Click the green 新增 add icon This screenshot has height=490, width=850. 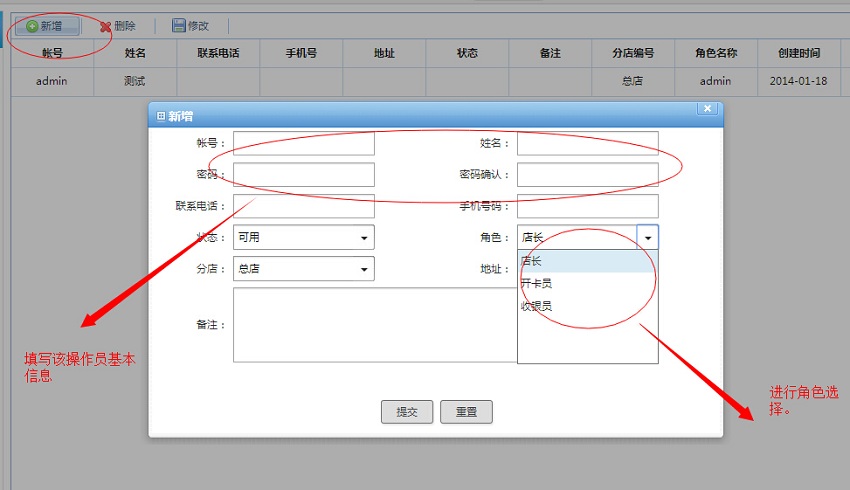(32, 26)
